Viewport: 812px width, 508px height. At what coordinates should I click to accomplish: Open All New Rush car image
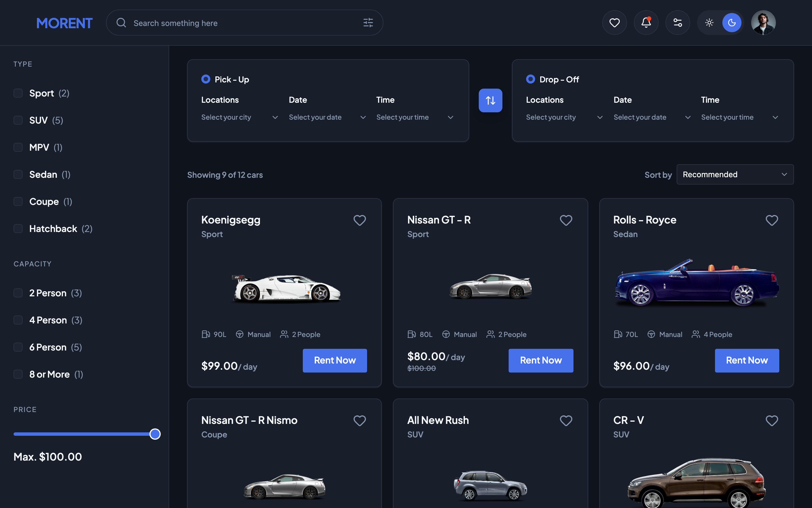pos(491,486)
